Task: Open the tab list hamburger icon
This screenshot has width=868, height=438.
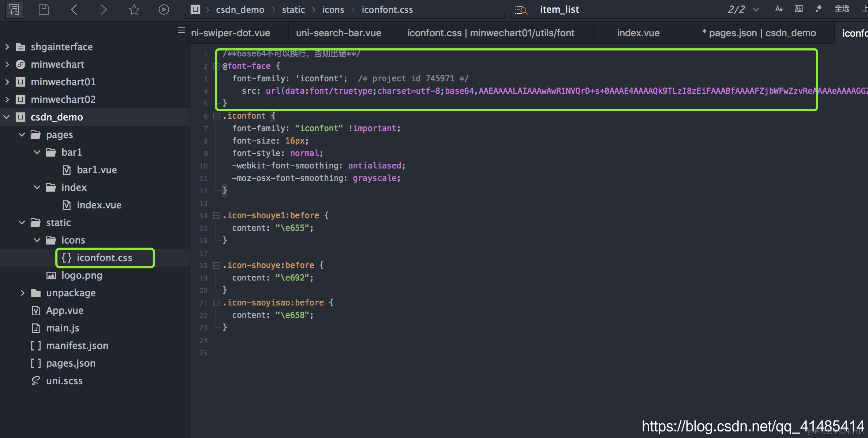Action: pyautogui.click(x=181, y=30)
